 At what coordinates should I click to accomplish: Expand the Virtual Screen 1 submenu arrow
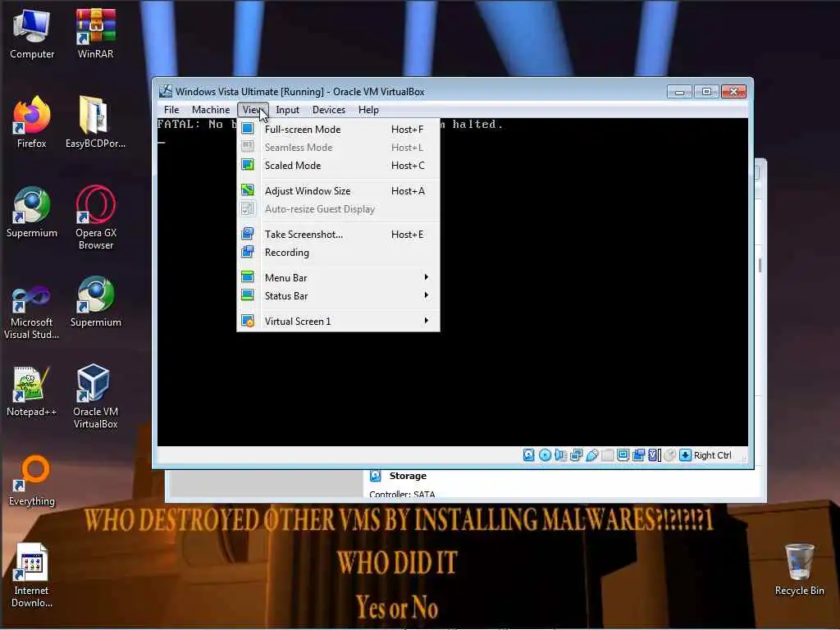tap(426, 321)
